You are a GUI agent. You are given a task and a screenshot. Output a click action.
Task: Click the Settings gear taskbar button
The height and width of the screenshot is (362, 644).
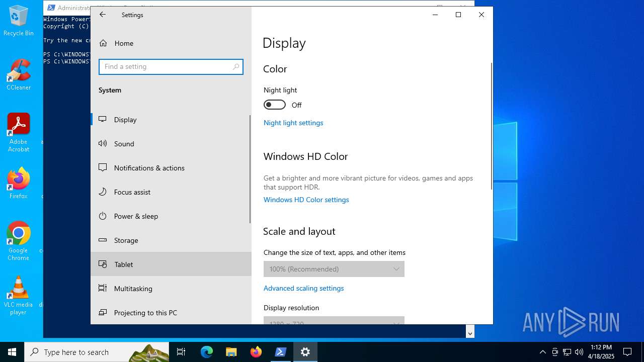tap(305, 352)
